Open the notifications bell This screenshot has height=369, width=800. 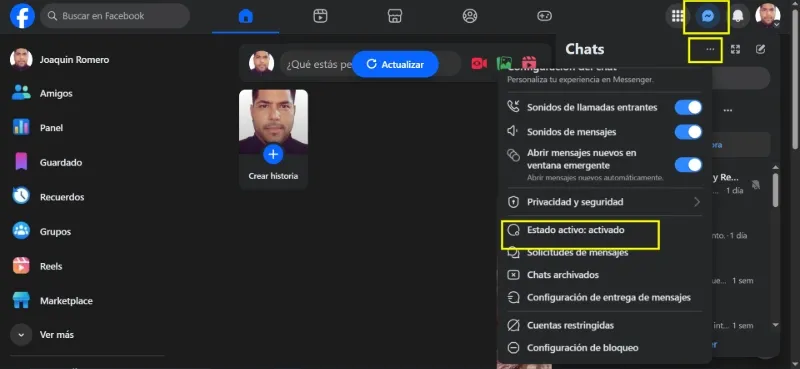(x=737, y=16)
